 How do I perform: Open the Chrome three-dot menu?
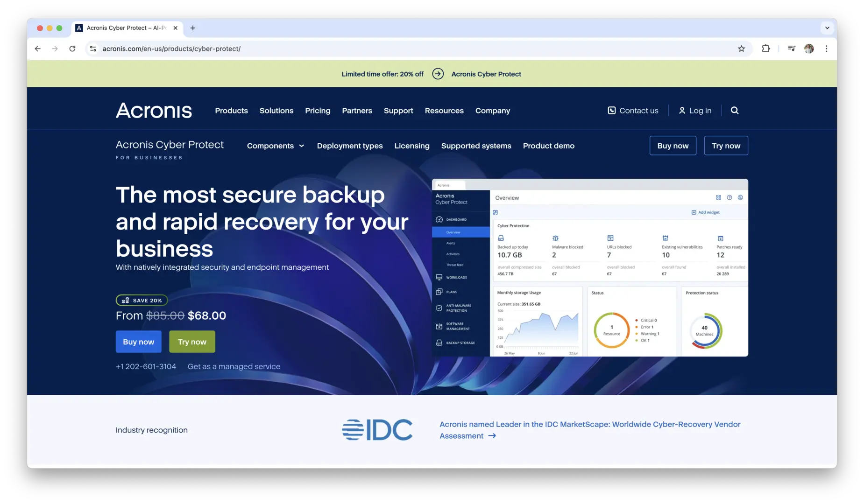(x=826, y=49)
